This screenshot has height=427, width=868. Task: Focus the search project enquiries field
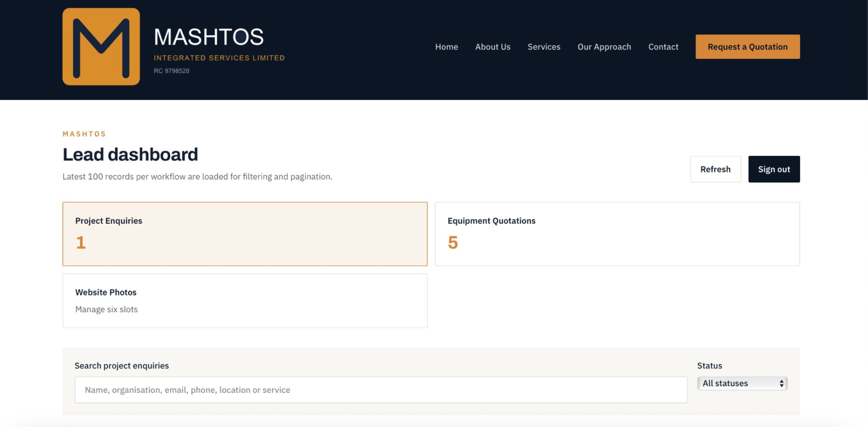coord(381,389)
